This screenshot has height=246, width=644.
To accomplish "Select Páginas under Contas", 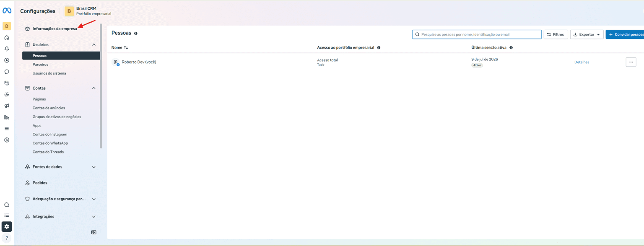I will coord(39,99).
